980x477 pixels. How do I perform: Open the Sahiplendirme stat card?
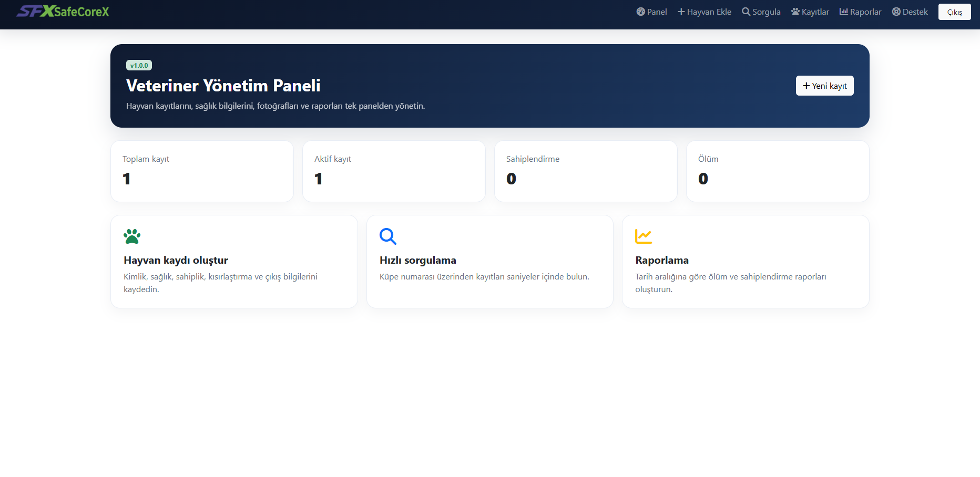tap(586, 171)
